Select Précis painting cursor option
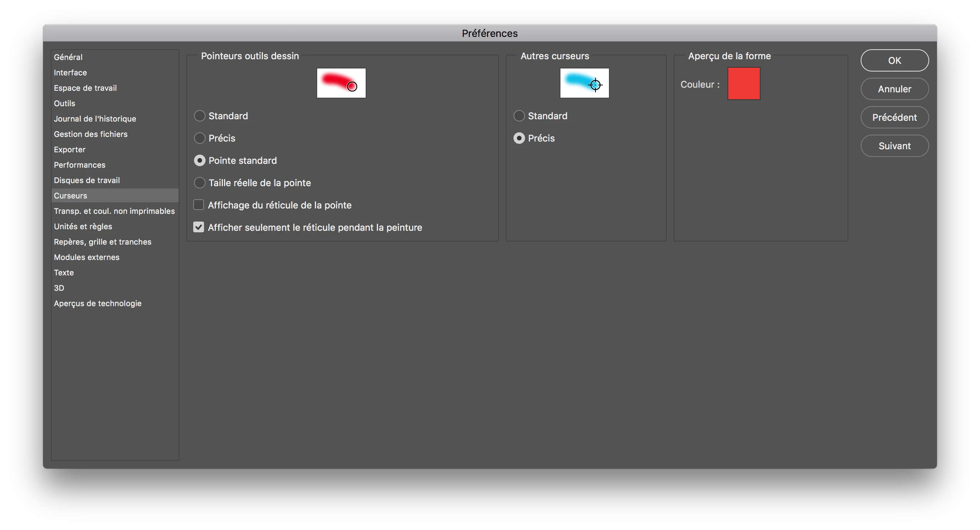 point(199,138)
